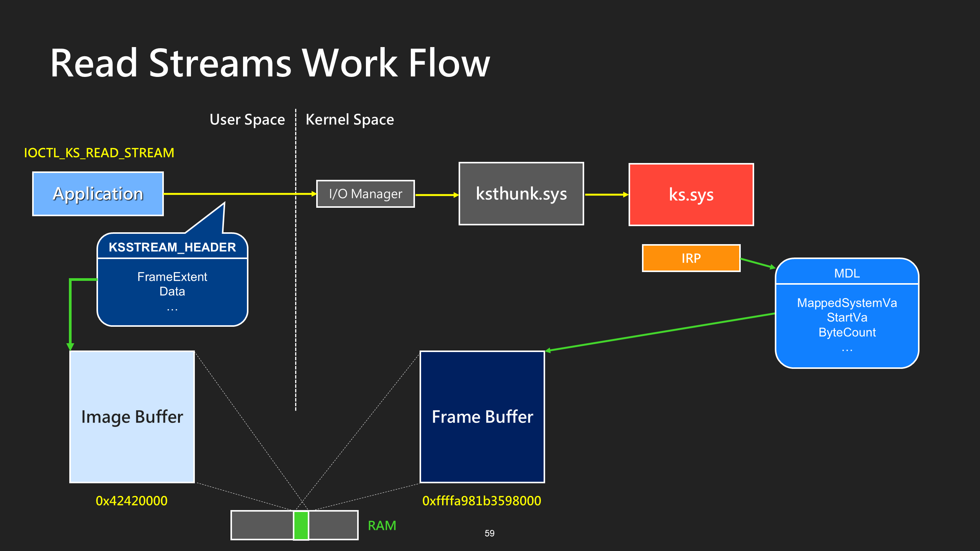Select the dark blue Frame Buffer box
This screenshot has height=551, width=980.
[x=482, y=417]
